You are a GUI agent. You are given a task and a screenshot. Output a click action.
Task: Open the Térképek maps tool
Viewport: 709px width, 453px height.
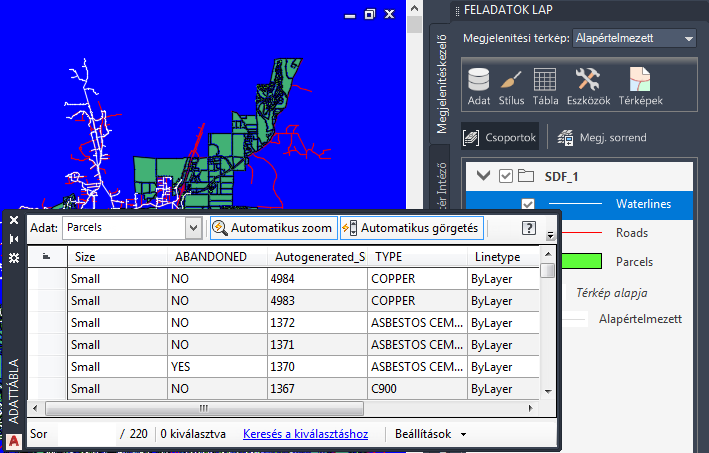tap(640, 86)
